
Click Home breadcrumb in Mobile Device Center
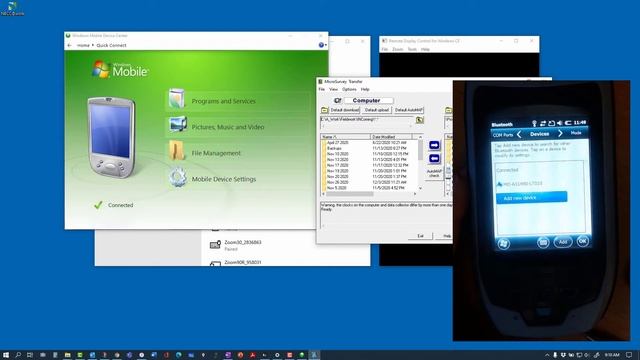click(83, 45)
